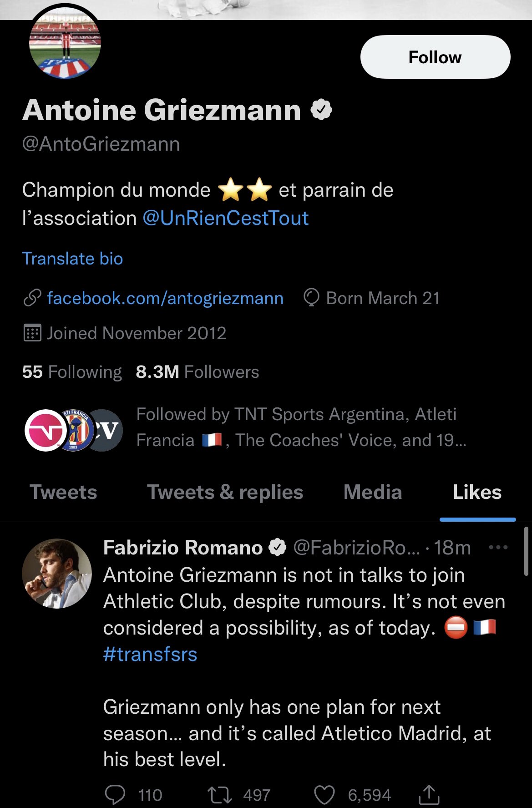The image size is (532, 808).
Task: Visit the facebook.com/antogriezmann link
Action: 165,298
